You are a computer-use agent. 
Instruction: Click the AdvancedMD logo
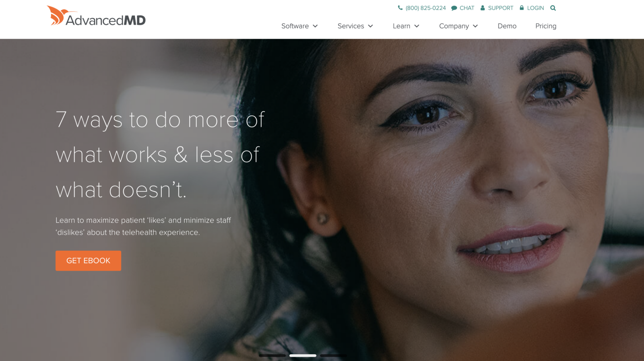pos(96,16)
